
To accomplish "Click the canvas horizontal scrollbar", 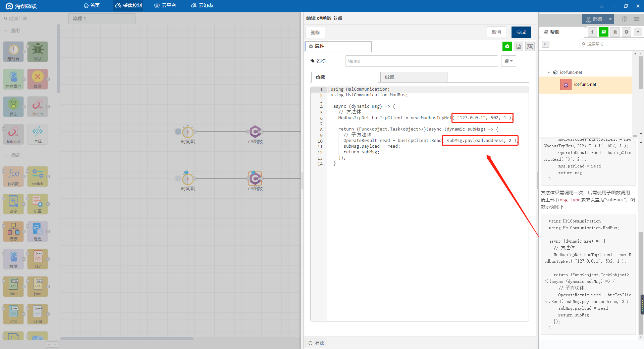I will tap(127, 338).
